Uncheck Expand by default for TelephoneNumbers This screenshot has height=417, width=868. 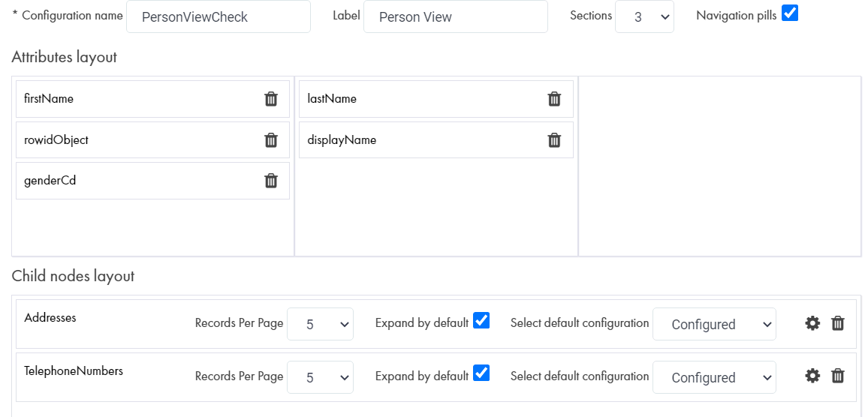(481, 373)
